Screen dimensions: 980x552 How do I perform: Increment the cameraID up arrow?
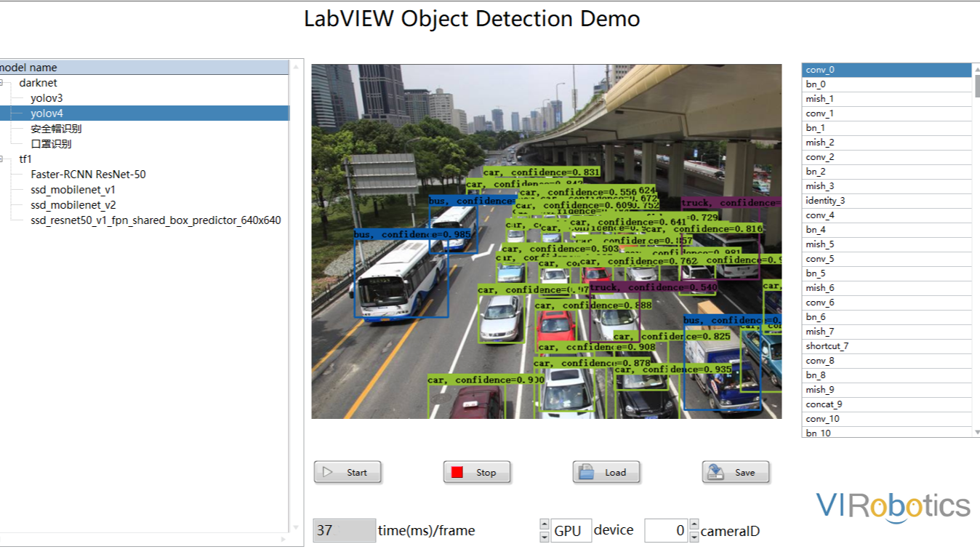pos(694,524)
